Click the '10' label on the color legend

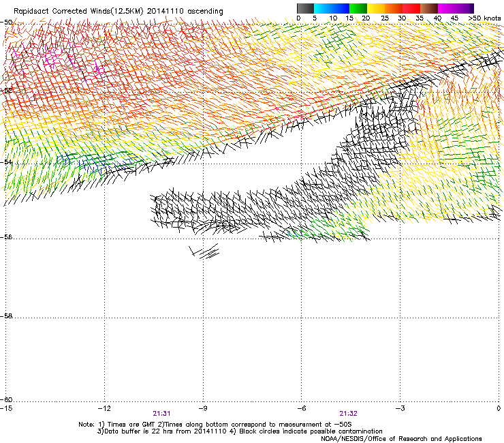pos(333,18)
